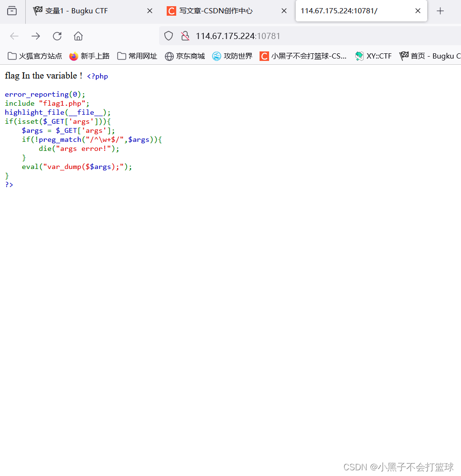This screenshot has width=461, height=476.
Task: Open a new browser tab
Action: pyautogui.click(x=440, y=10)
